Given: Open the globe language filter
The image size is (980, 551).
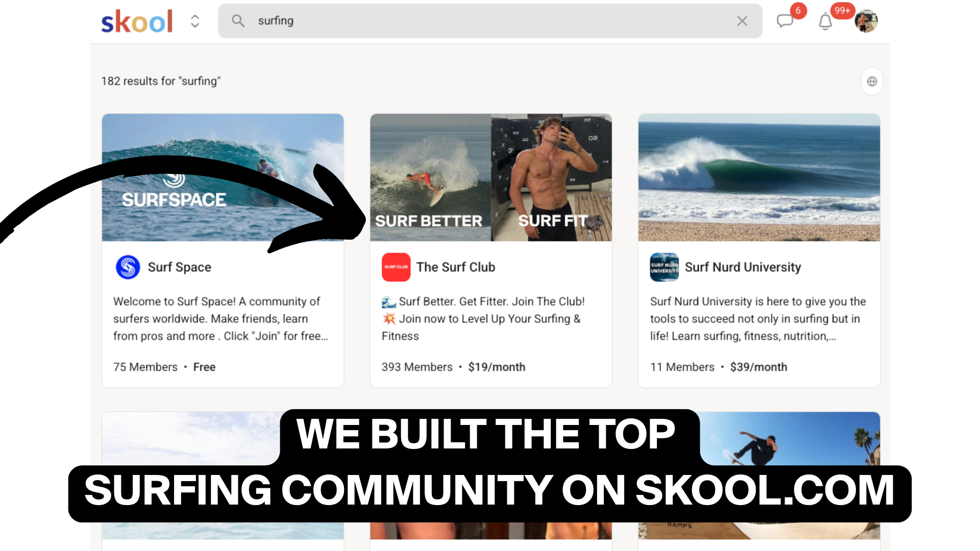Looking at the screenshot, I should (x=872, y=81).
